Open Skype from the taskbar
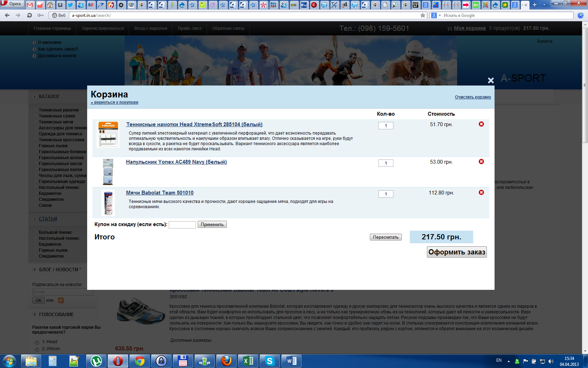Viewport: 588px width, 368px height. 270,361
